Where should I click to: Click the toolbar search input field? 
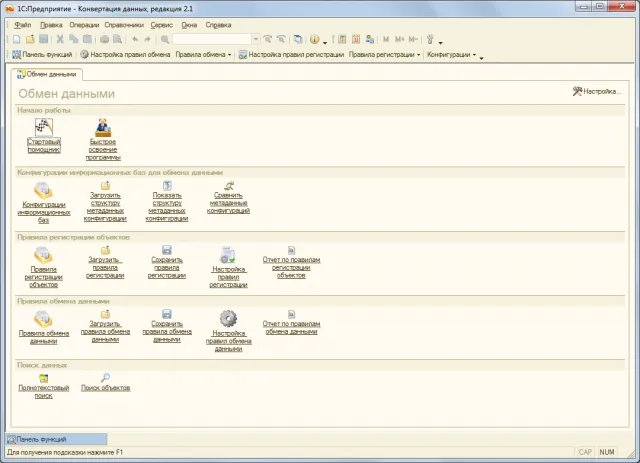point(212,39)
